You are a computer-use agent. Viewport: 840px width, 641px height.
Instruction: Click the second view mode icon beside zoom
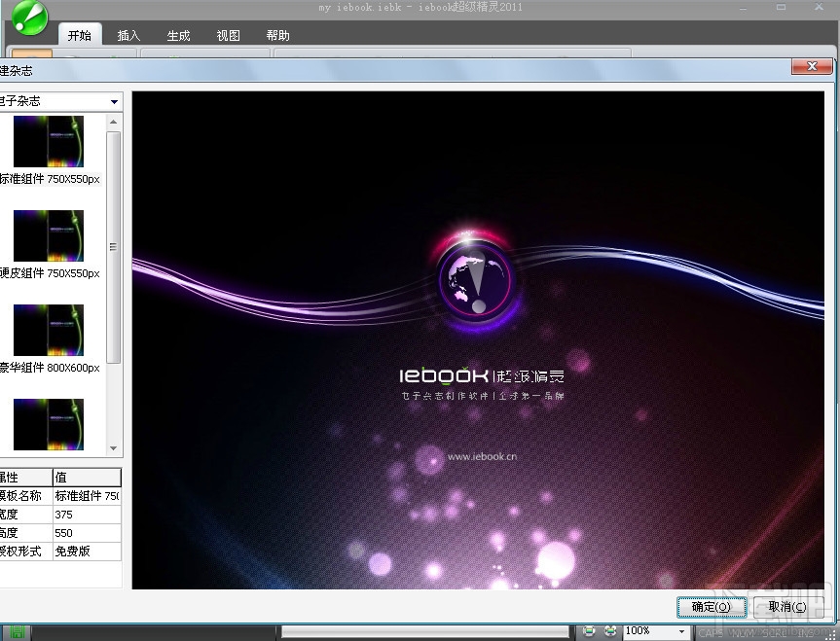point(610,631)
